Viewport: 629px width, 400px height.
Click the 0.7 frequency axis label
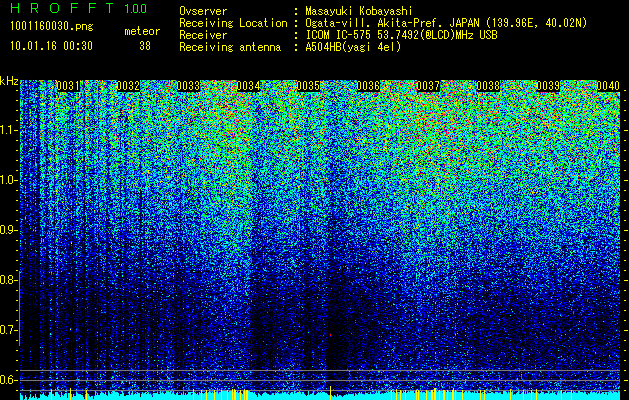pos(9,330)
